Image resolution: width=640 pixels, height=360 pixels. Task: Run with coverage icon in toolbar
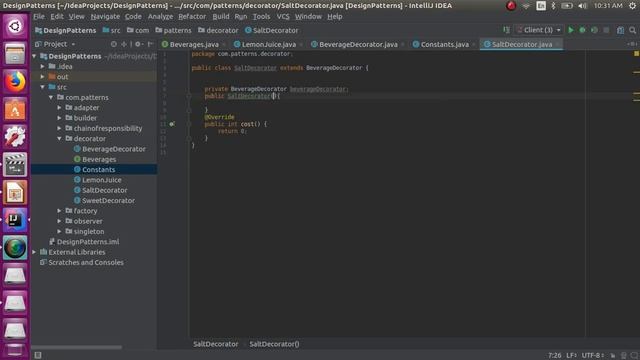(594, 30)
